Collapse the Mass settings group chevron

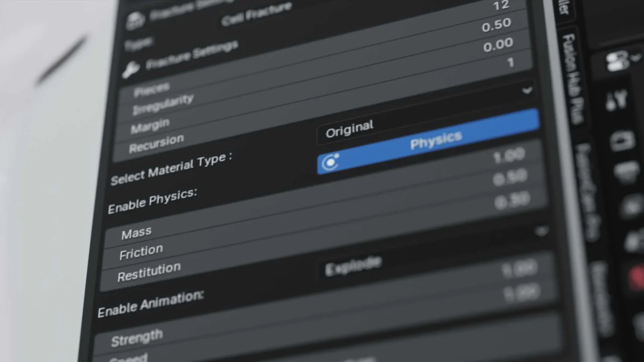[541, 230]
